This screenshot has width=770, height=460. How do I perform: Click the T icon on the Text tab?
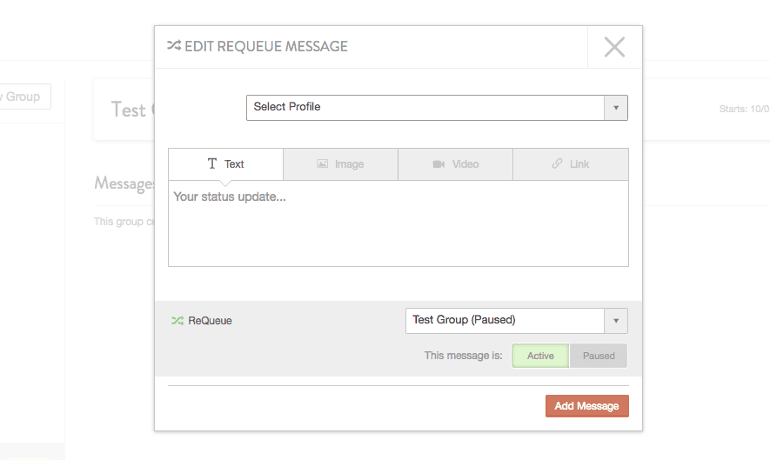point(212,164)
